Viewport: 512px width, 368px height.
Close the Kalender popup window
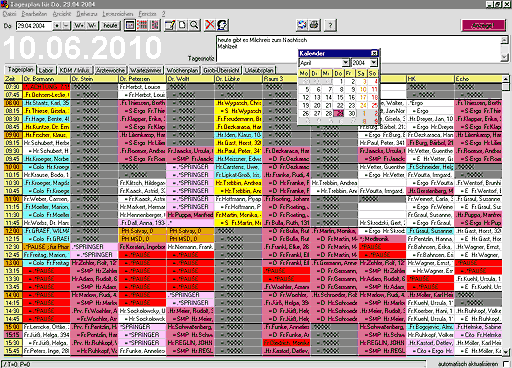pyautogui.click(x=374, y=53)
